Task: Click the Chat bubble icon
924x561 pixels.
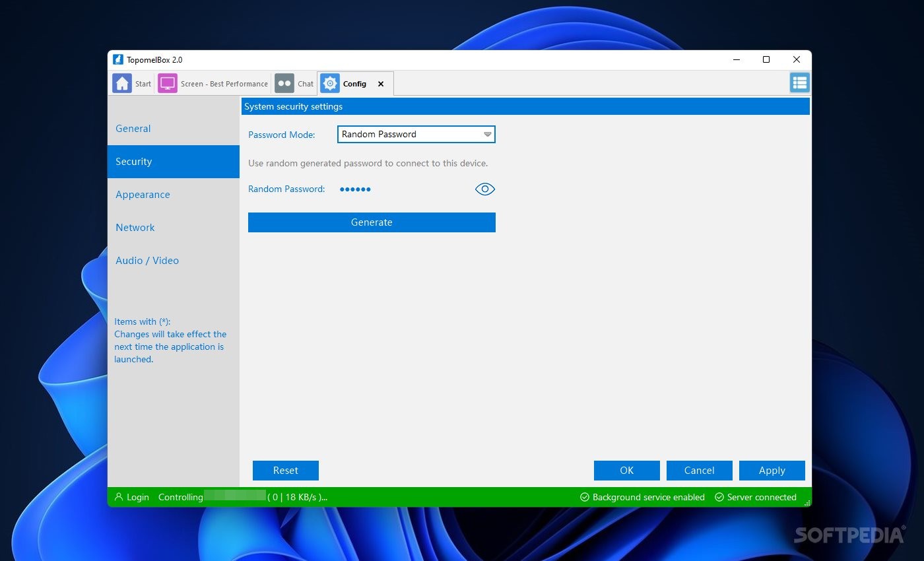Action: (x=284, y=83)
